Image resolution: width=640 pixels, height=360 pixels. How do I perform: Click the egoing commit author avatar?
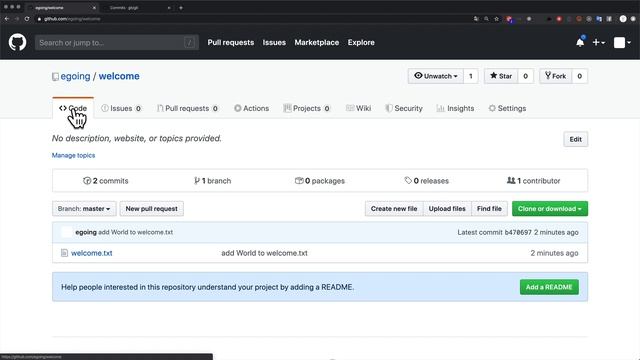[67, 232]
